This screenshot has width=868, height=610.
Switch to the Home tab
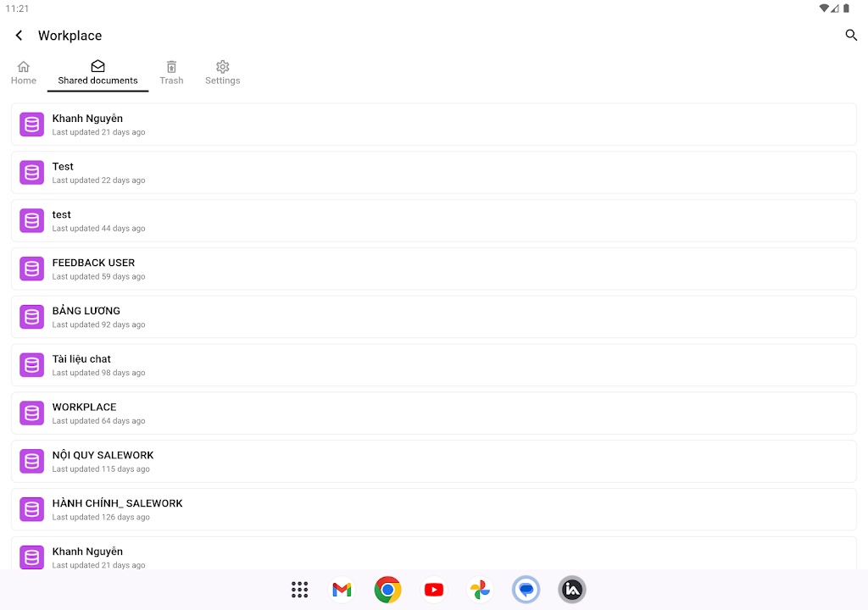click(24, 73)
